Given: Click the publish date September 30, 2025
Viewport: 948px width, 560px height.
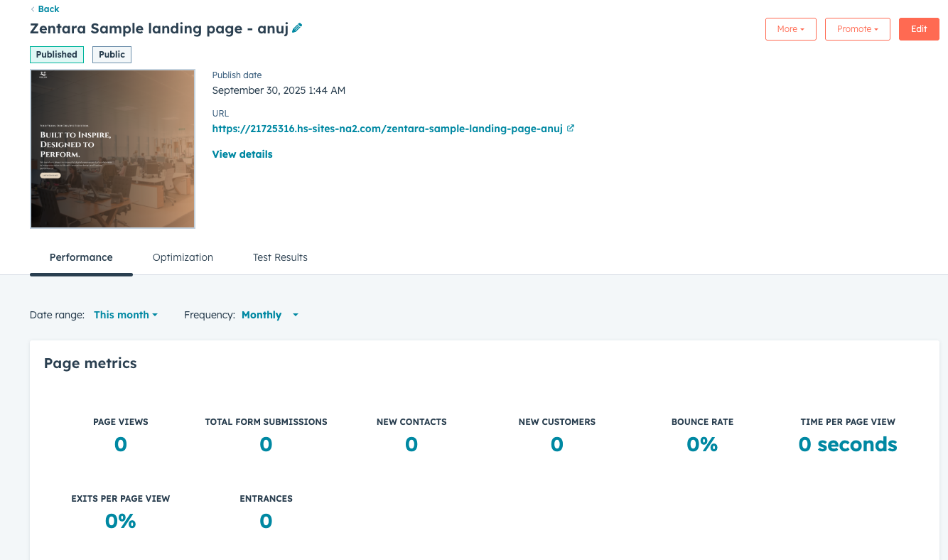Looking at the screenshot, I should point(279,90).
